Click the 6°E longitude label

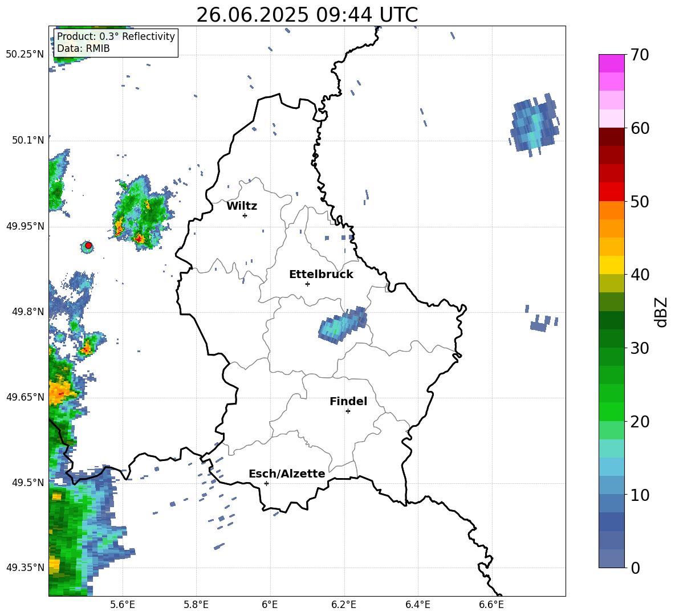tap(270, 605)
